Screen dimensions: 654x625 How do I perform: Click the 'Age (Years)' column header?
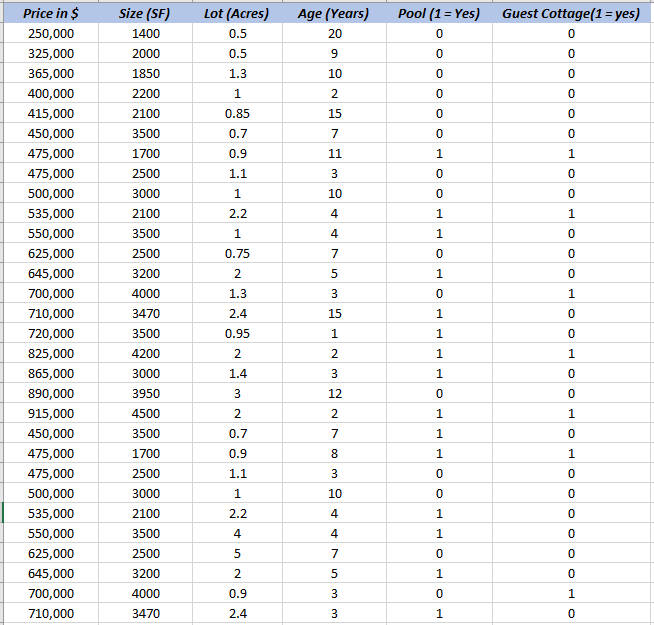tap(334, 13)
